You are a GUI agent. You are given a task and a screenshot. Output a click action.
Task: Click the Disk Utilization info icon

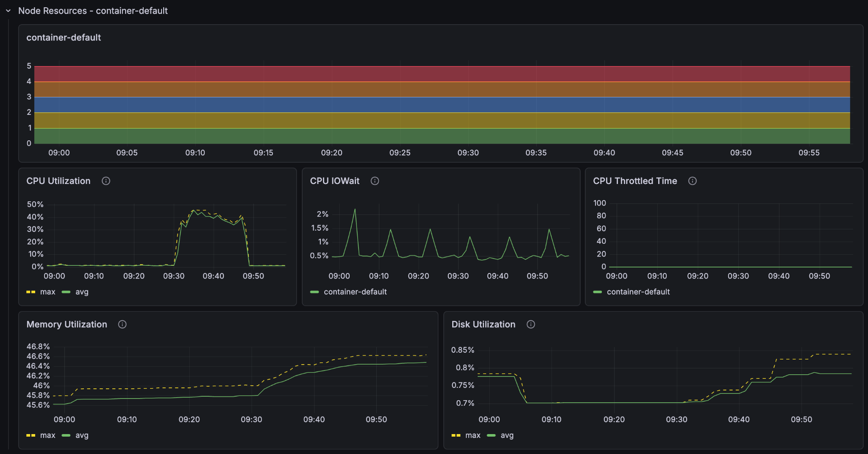pyautogui.click(x=531, y=324)
